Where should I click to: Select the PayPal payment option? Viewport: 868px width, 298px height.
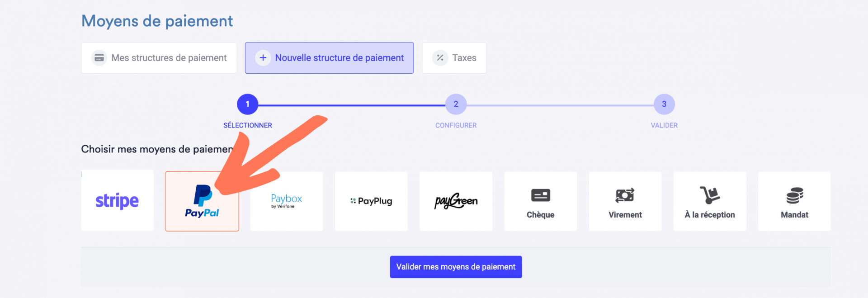(202, 201)
